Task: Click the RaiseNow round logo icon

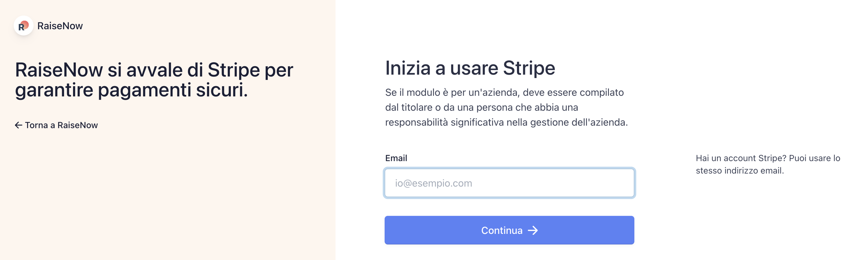Action: coord(23,26)
